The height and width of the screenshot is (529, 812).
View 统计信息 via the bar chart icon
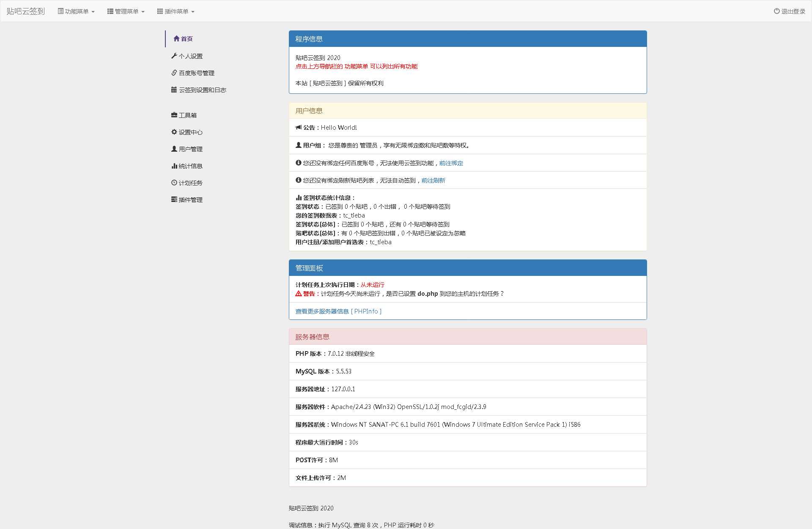[175, 166]
